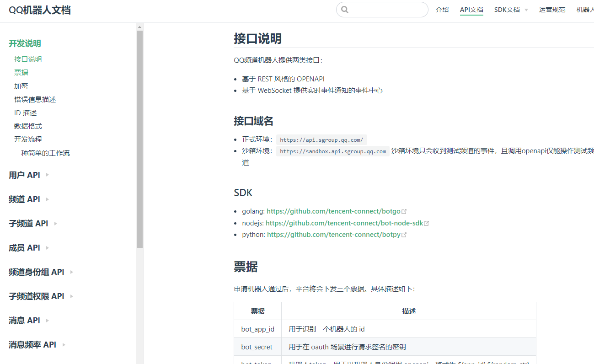The width and height of the screenshot is (594, 364).
Task: Open the SDK文档 dropdown arrow
Action: (x=526, y=10)
